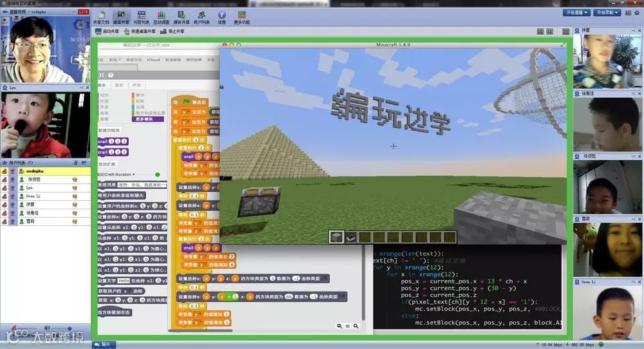The width and height of the screenshot is (644, 349).
Task: Toggle webcam icon for 伊更 row
Action: coord(13,205)
